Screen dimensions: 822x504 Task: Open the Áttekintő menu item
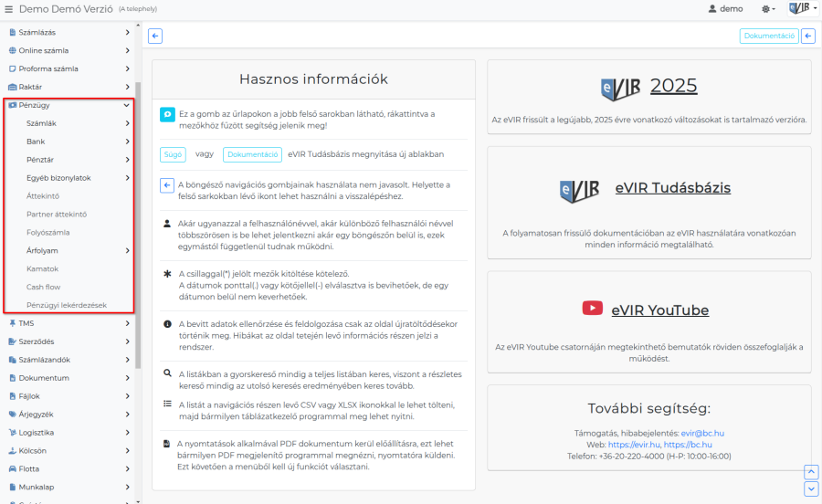[43, 196]
